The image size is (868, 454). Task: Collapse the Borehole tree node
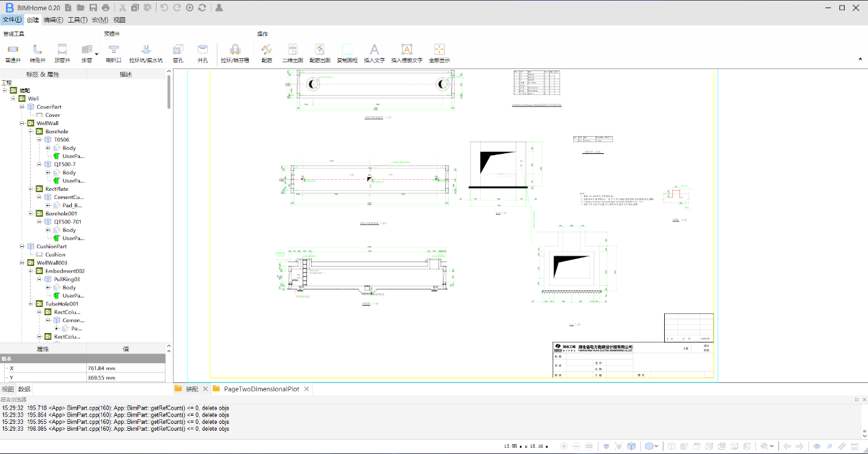tap(31, 131)
